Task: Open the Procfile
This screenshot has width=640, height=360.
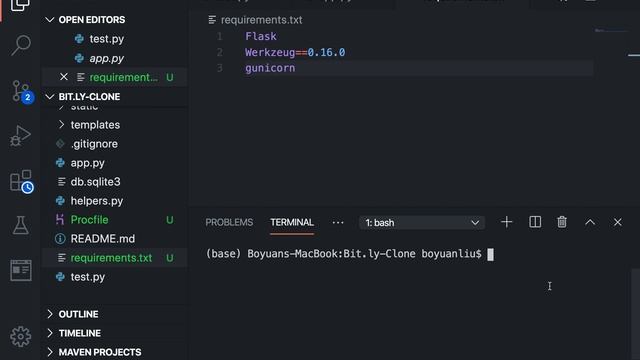Action: pyautogui.click(x=89, y=220)
